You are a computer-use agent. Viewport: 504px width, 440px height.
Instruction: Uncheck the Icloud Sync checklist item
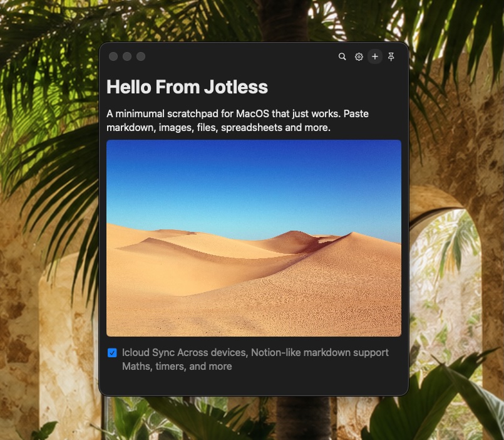pos(112,353)
